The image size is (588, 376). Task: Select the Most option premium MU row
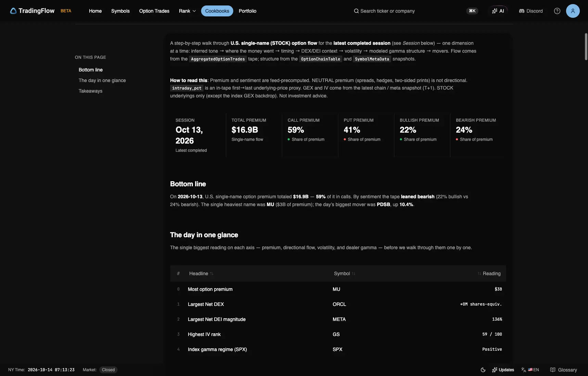[338, 289]
